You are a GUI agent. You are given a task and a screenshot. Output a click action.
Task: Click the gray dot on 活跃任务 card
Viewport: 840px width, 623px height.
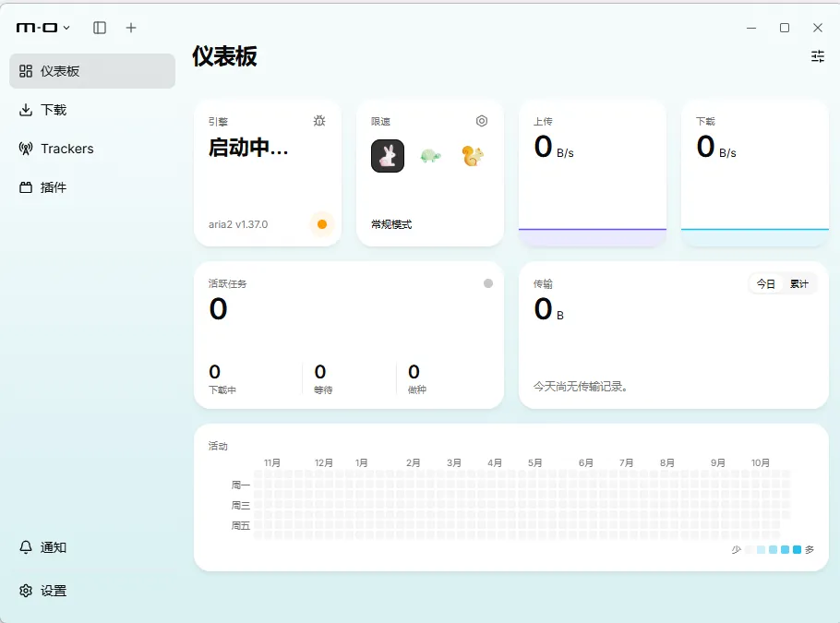point(488,283)
